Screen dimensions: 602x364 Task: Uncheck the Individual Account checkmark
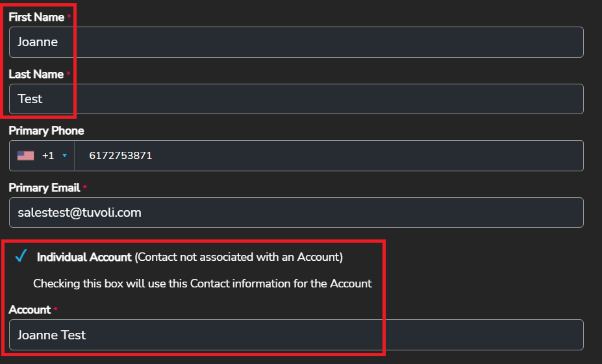[x=21, y=256]
